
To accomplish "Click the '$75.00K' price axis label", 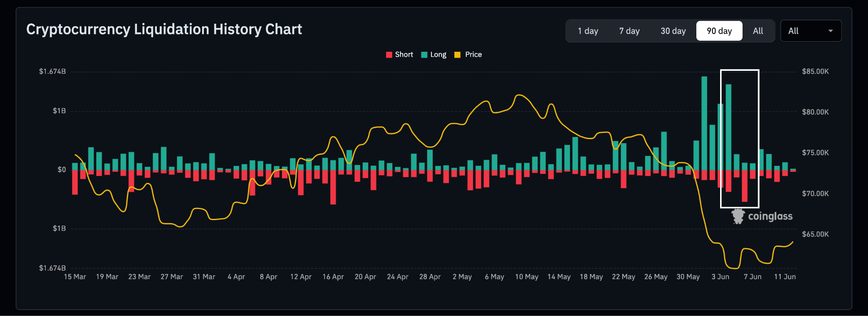I will point(815,153).
